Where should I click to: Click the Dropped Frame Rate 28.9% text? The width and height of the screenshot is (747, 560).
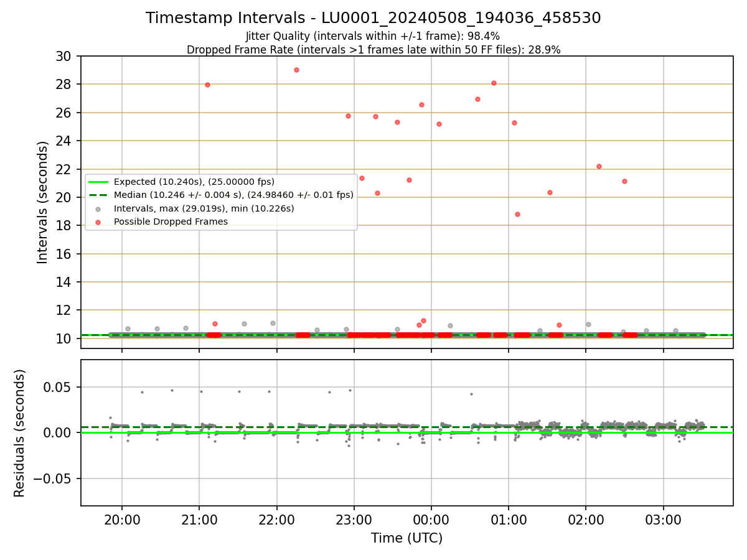374,50
